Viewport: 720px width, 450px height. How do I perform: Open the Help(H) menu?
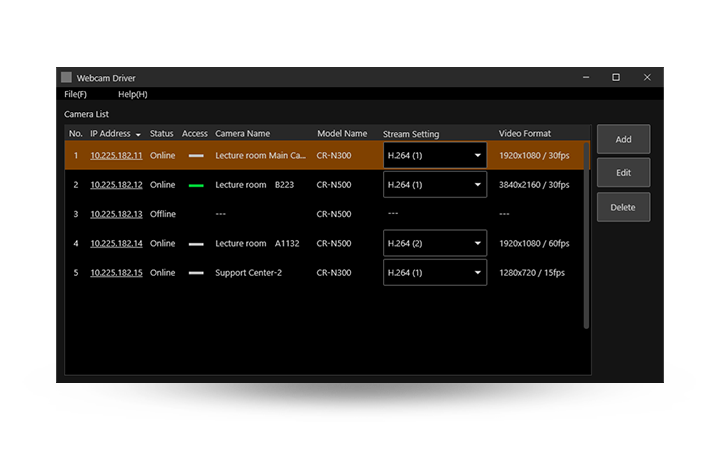tap(132, 94)
